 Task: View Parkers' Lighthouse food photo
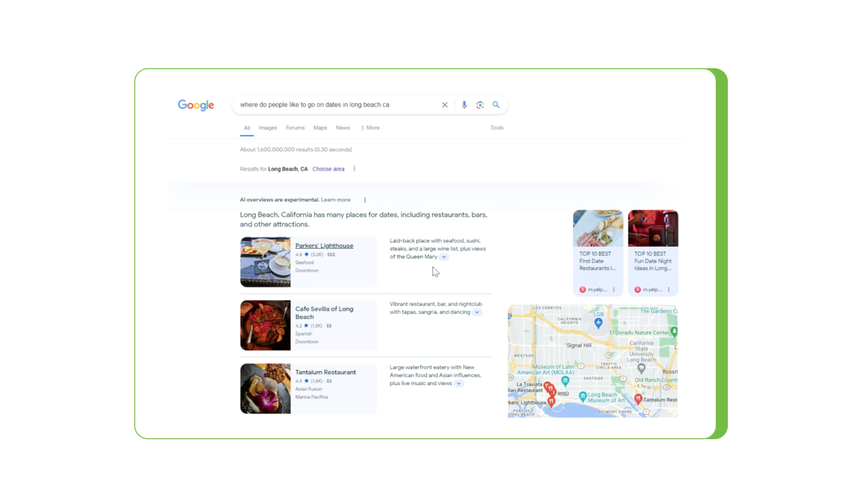(265, 262)
